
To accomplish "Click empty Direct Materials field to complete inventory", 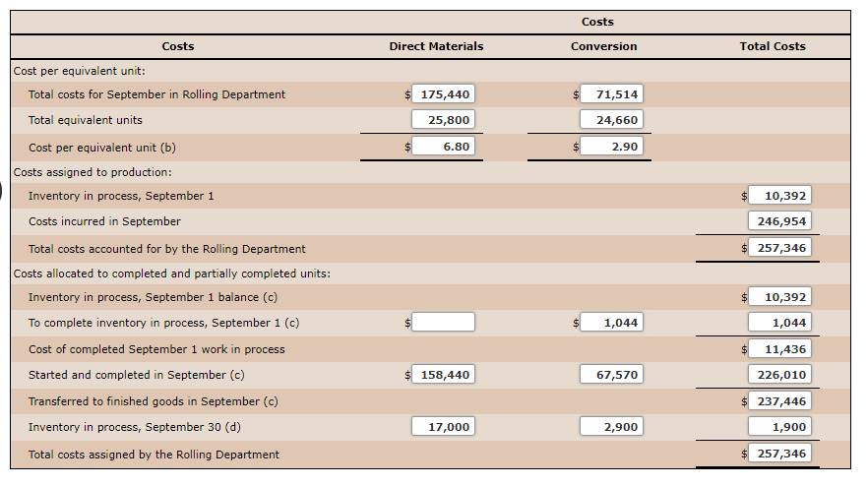I will (x=443, y=322).
